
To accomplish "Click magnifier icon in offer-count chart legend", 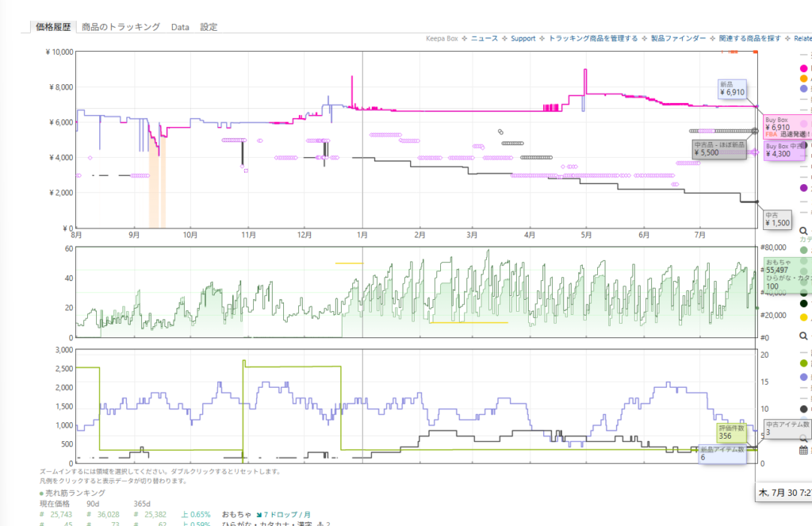I will (x=804, y=439).
